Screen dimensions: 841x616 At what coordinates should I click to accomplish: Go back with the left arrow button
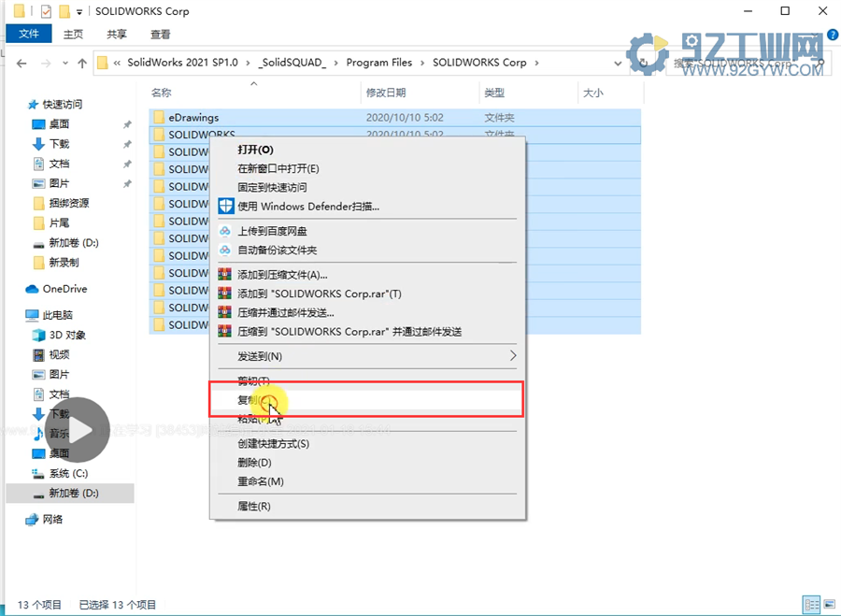21,64
